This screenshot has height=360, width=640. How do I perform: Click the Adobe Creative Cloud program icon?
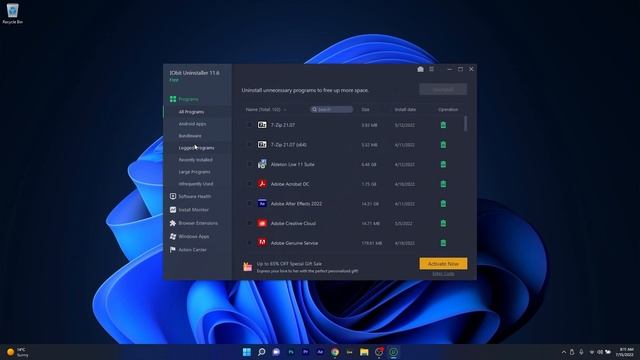[x=262, y=223]
